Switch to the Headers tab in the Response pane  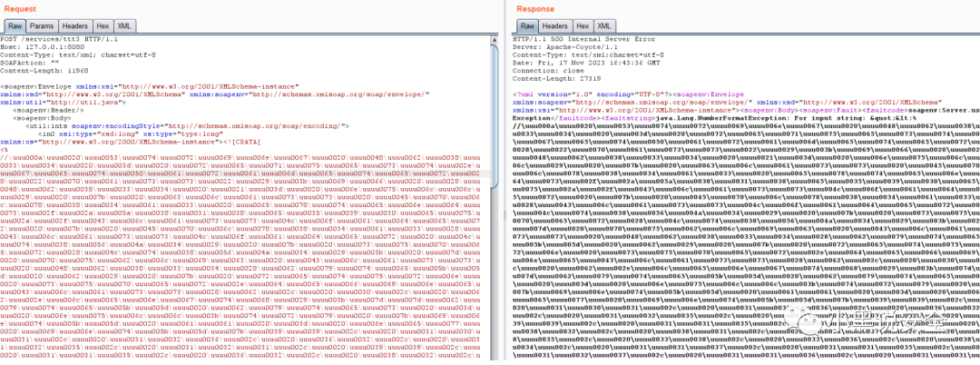(555, 26)
